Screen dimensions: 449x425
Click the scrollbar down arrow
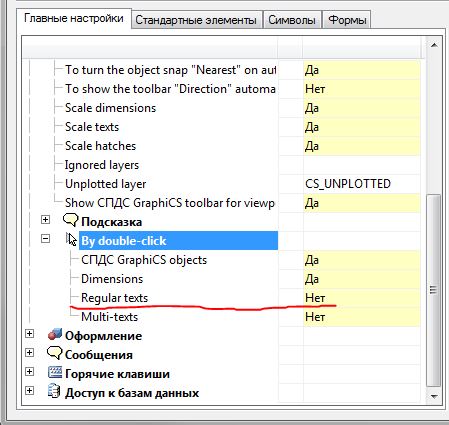point(434,396)
